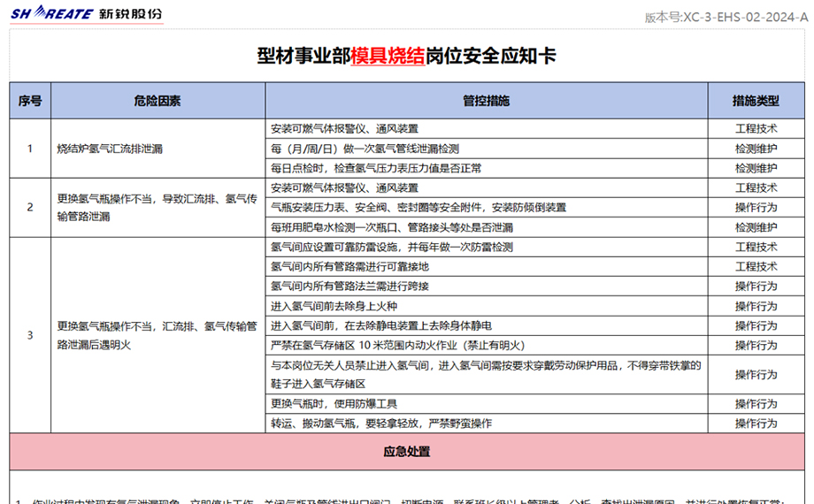Screen dimensions: 814x504
Task: Click 与本岗位无关人员禁止进入氢气间 measure cell
Action: 487,375
